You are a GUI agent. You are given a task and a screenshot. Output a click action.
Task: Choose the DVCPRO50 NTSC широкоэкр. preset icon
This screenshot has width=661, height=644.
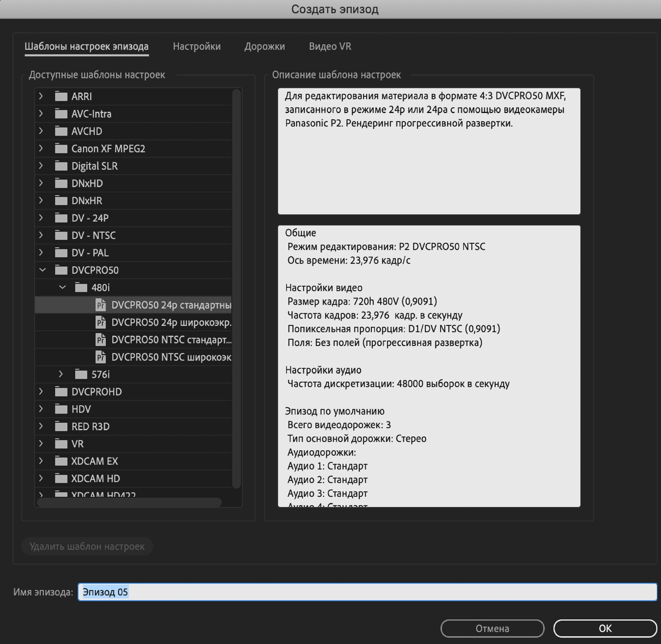(x=100, y=357)
